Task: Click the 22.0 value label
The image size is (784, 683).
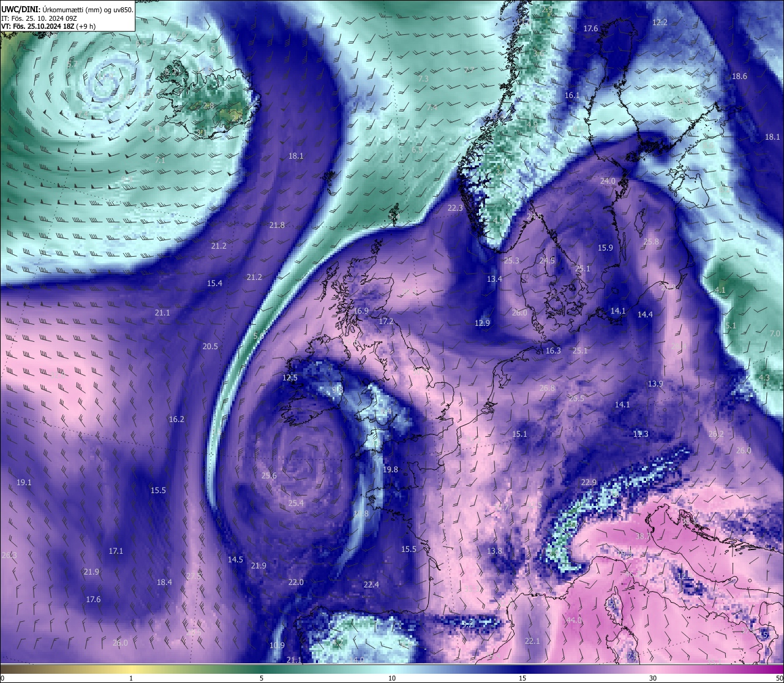Action: (296, 582)
